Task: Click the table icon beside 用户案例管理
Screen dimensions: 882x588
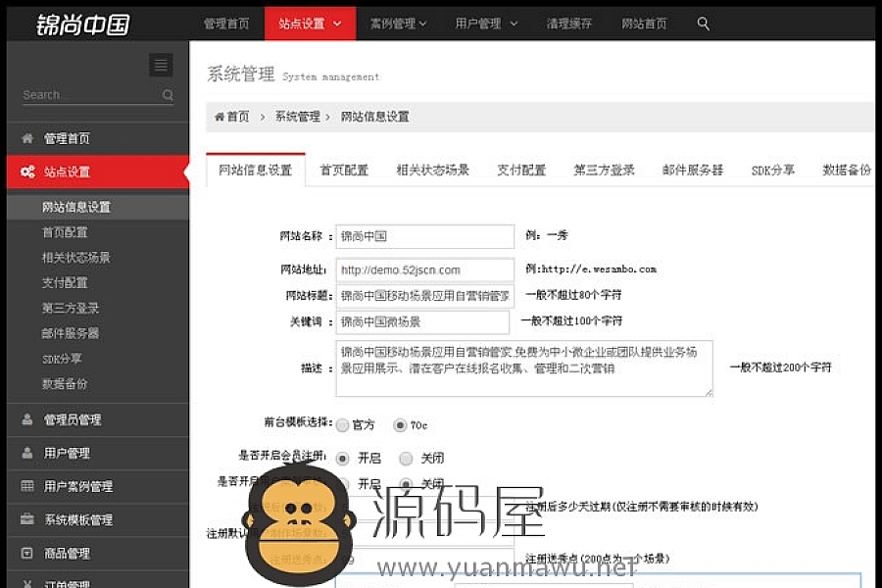Action: 27,486
